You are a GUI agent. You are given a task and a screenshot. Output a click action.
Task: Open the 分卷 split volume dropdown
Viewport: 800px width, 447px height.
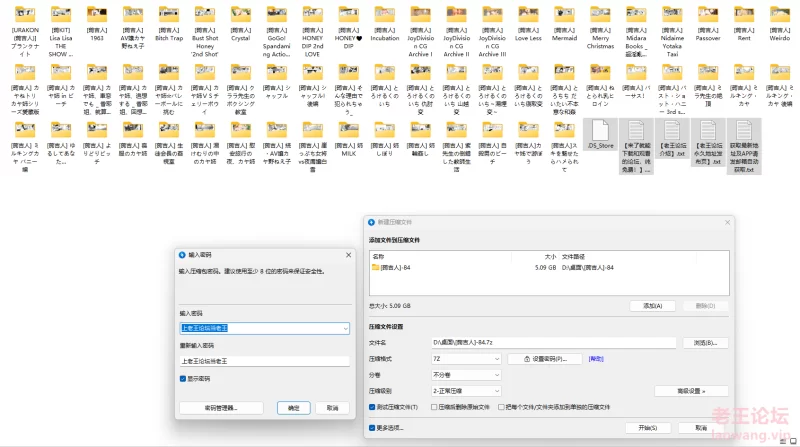click(466, 375)
